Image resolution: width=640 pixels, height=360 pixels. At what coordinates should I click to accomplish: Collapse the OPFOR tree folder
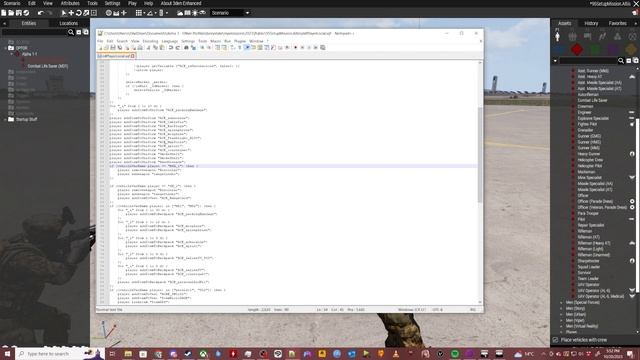click(5, 48)
